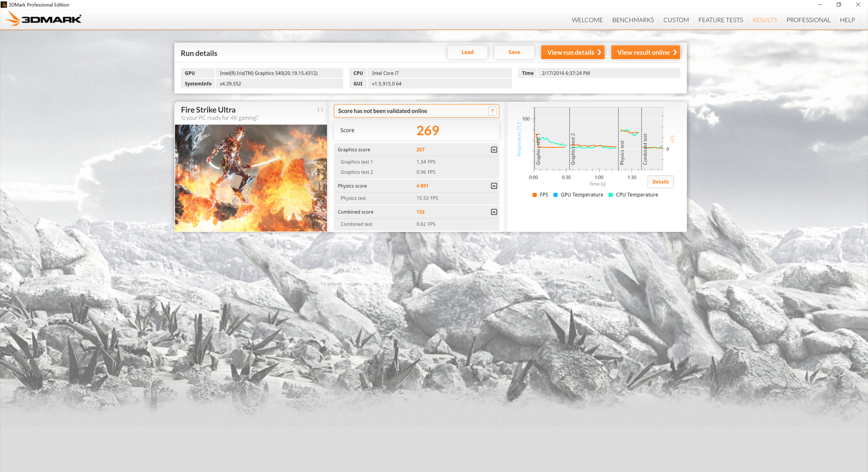Collapse the Physics score section
868x472 pixels.
pyautogui.click(x=494, y=186)
